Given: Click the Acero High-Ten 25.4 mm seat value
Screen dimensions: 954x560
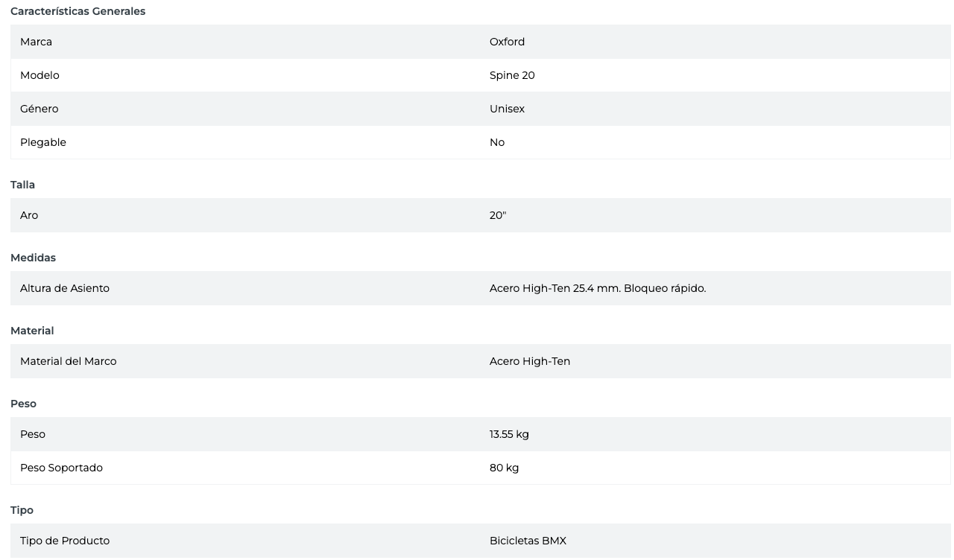Looking at the screenshot, I should 597,288.
